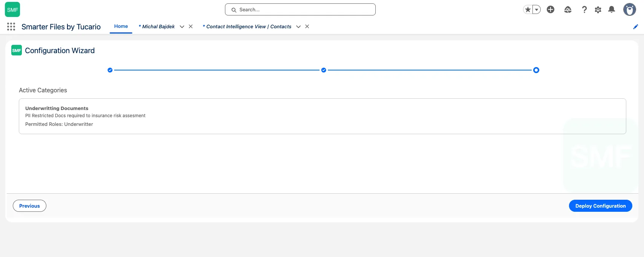Click the global Create plus icon
The width and height of the screenshot is (644, 257).
[x=551, y=9]
